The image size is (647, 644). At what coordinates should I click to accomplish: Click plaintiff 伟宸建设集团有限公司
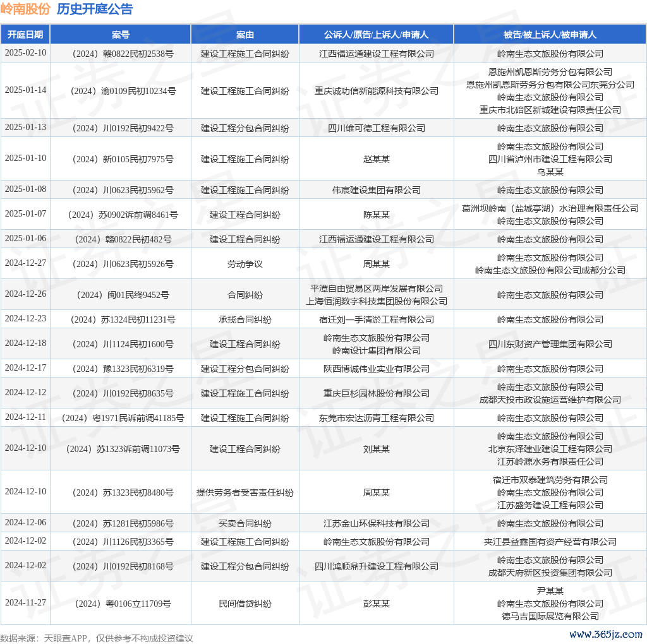pos(377,190)
